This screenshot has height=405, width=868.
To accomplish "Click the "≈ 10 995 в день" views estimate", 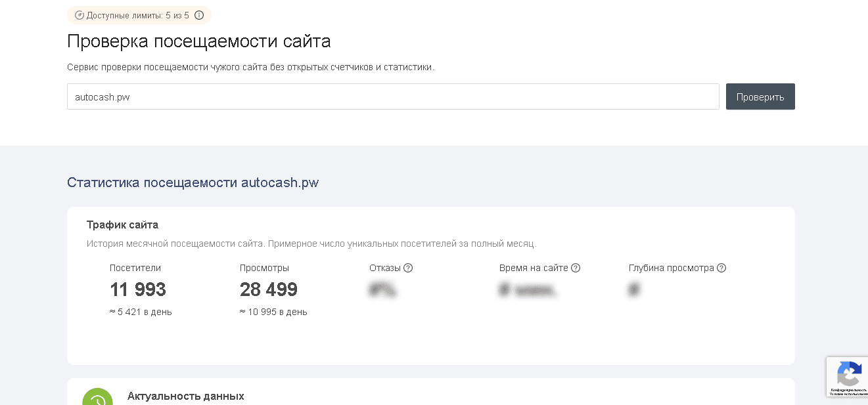I will 273,312.
